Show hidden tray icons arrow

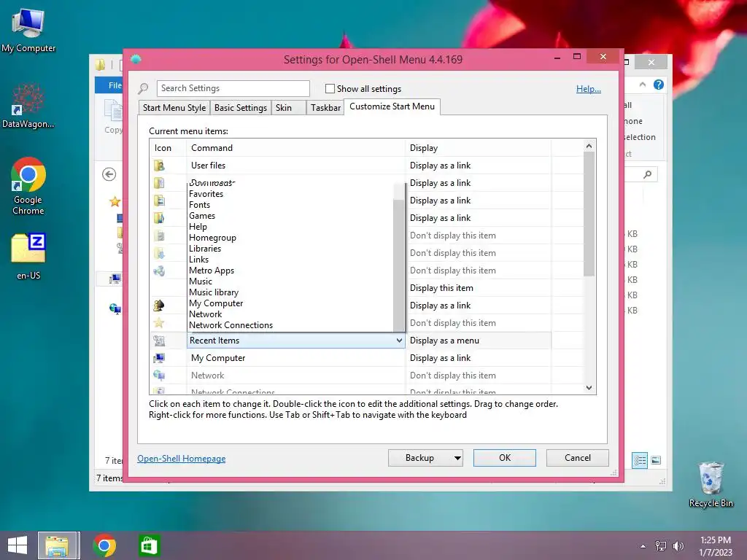tap(643, 546)
